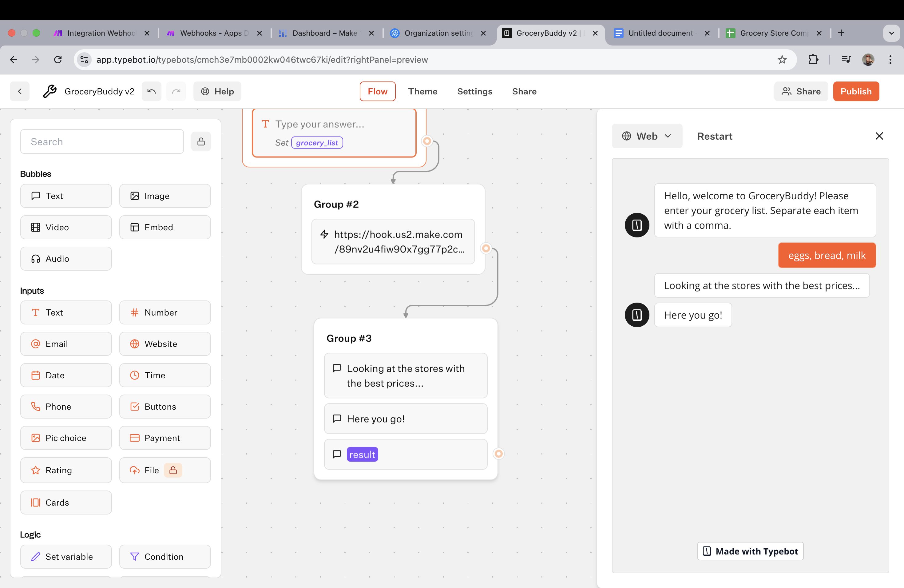The height and width of the screenshot is (588, 904).
Task: Click the 'Type your answer...' input block
Action: point(334,133)
